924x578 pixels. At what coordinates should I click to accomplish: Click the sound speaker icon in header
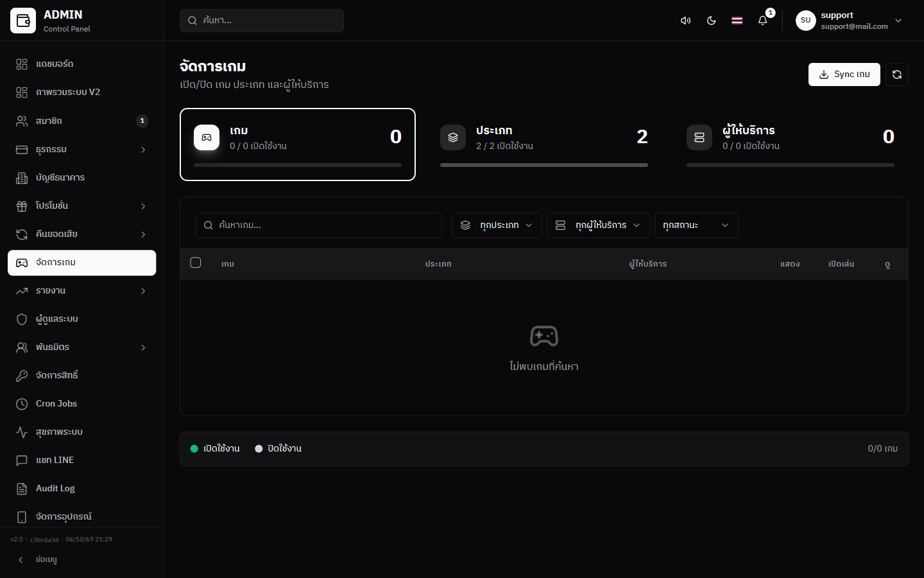point(685,21)
